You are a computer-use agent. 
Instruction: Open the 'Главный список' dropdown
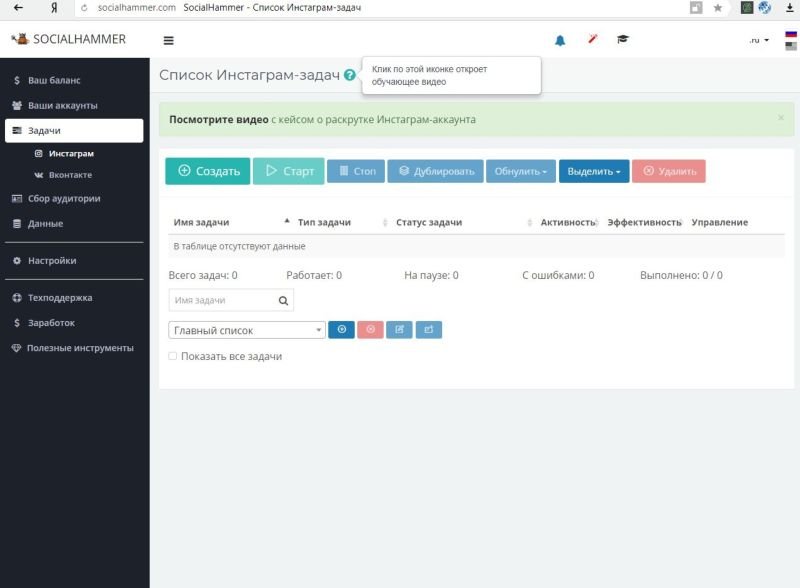pos(247,330)
